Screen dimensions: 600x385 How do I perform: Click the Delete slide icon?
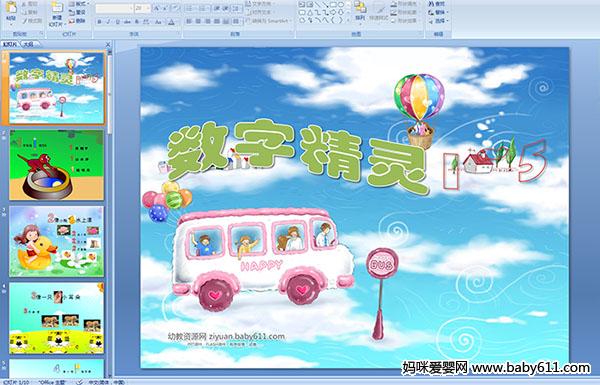click(77, 21)
